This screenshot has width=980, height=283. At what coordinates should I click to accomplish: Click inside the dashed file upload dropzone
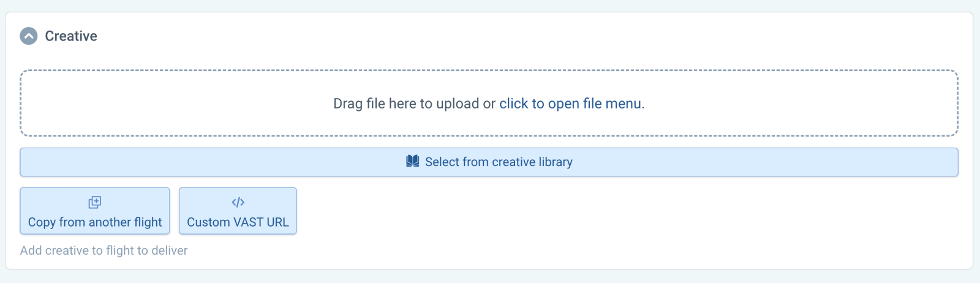pos(489,103)
